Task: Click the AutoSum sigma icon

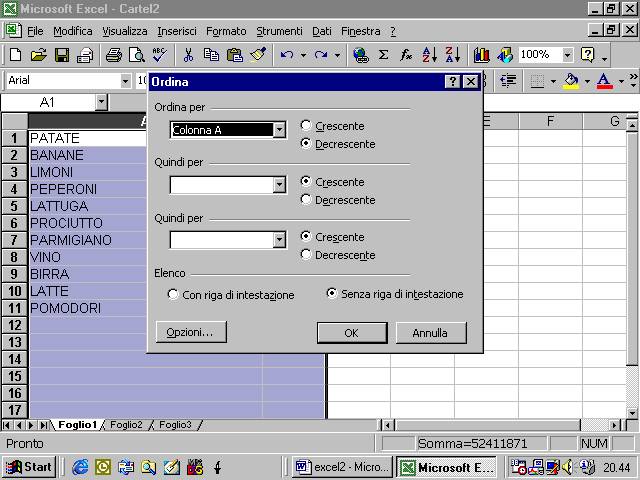Action: pos(383,55)
